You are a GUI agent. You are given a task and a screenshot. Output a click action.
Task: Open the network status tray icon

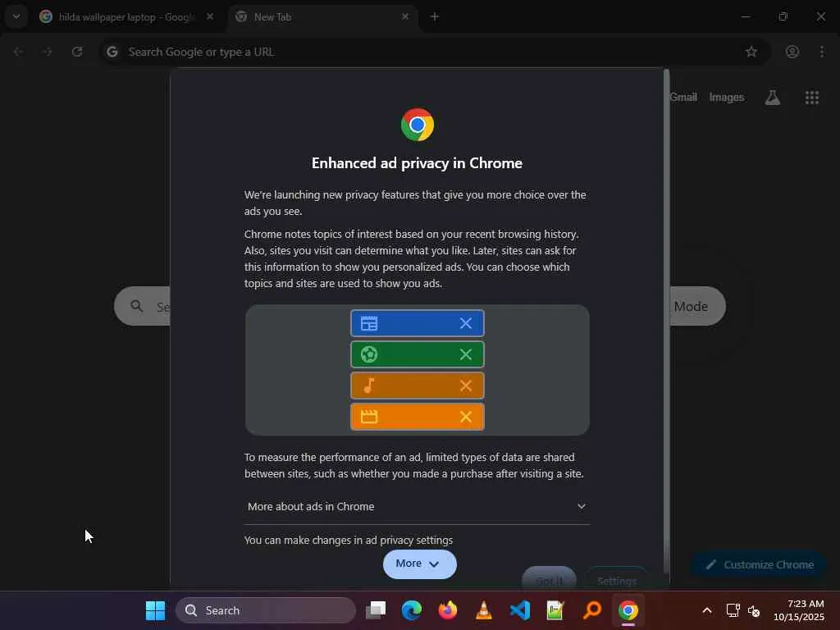point(733,610)
